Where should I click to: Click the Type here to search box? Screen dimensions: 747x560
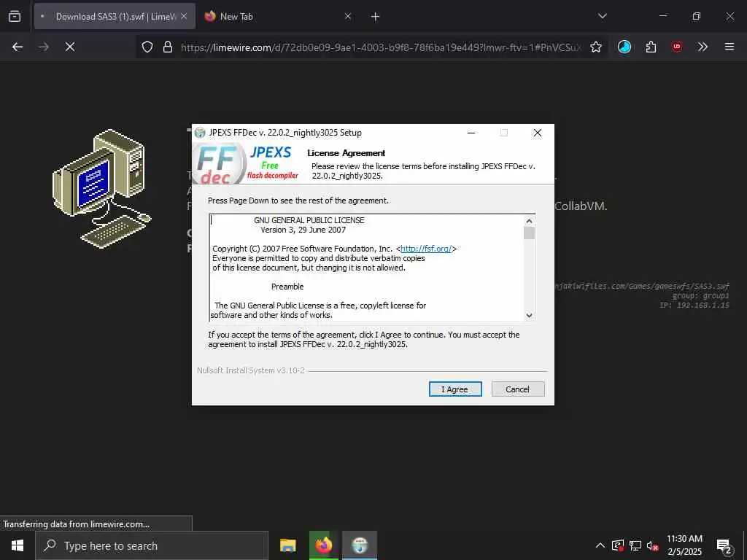tap(152, 545)
